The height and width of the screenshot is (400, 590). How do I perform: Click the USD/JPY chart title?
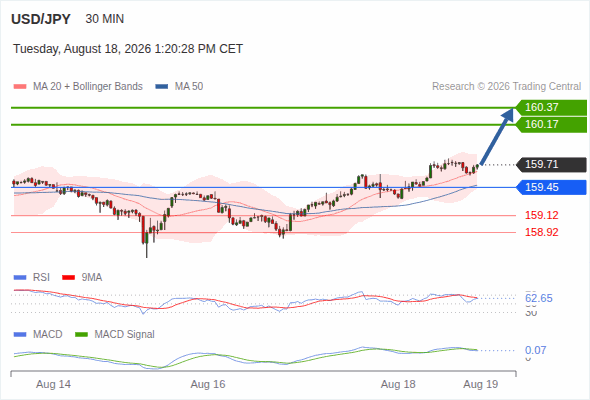point(41,19)
